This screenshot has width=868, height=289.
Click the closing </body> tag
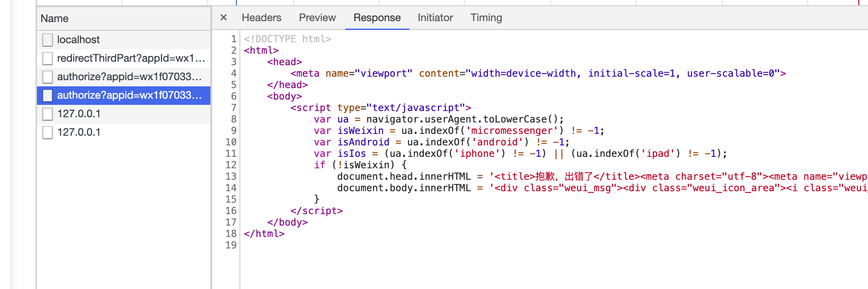click(x=287, y=222)
